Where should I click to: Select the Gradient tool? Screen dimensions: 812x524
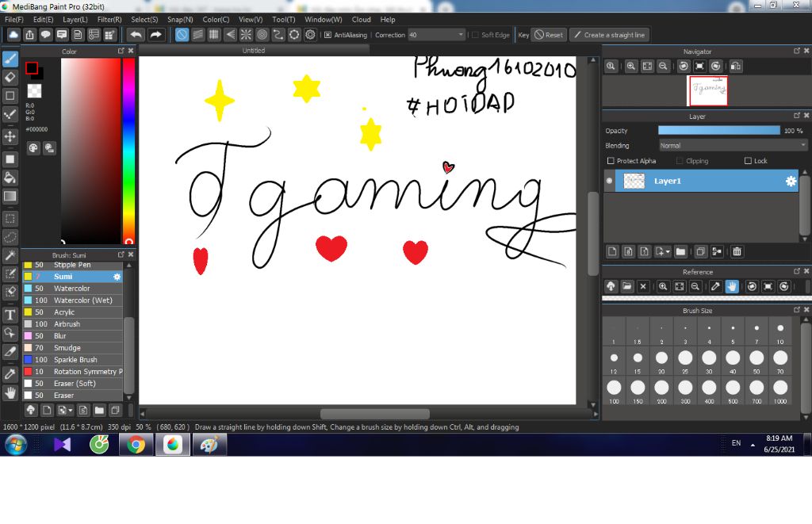coord(10,197)
